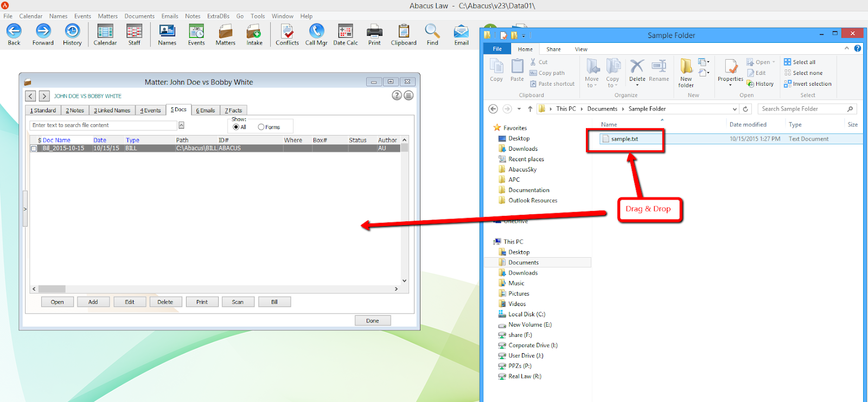This screenshot has width=868, height=402.
Task: Open the Matters menu in Abacus Law
Action: click(x=107, y=16)
